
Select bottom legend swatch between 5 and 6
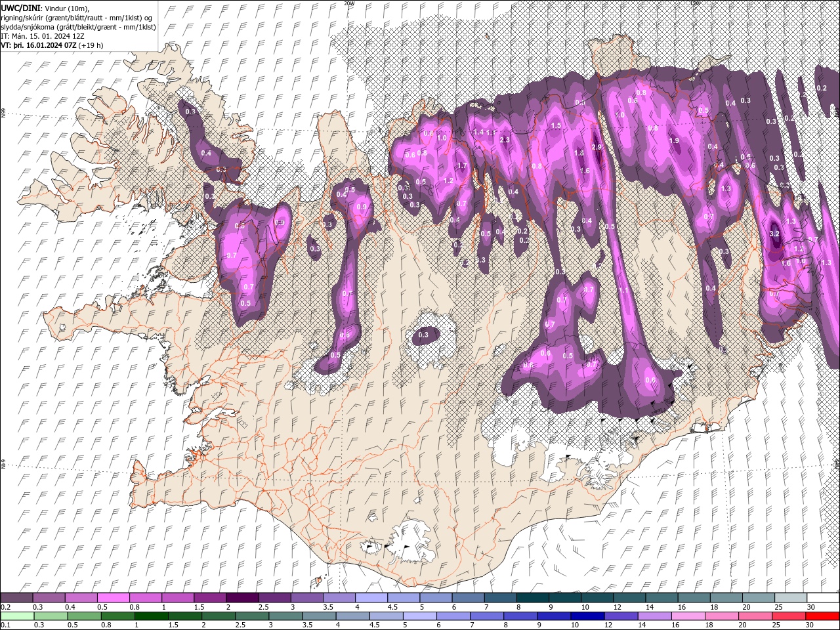coord(421,616)
